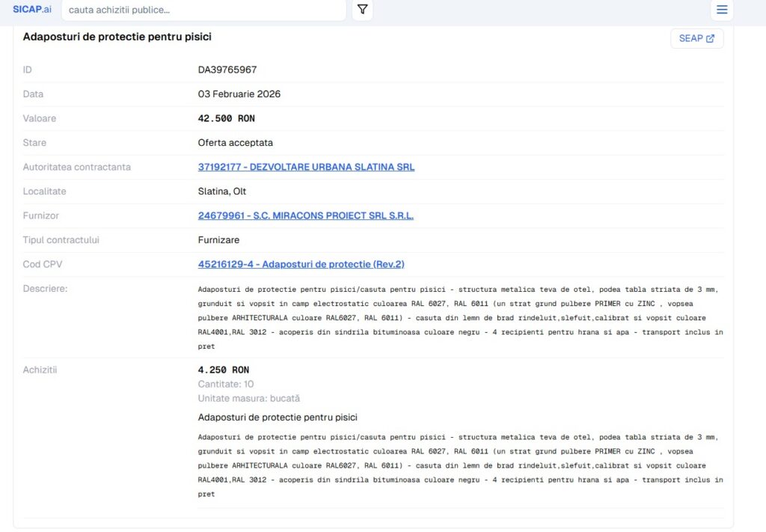Viewport: 766px width, 532px height.
Task: Click the SICAP.ai logo
Action: click(x=31, y=9)
